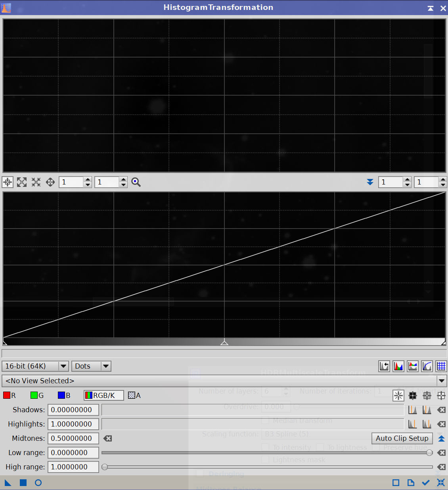
Task: Increase the first left zoom spin box value
Action: coord(88,180)
